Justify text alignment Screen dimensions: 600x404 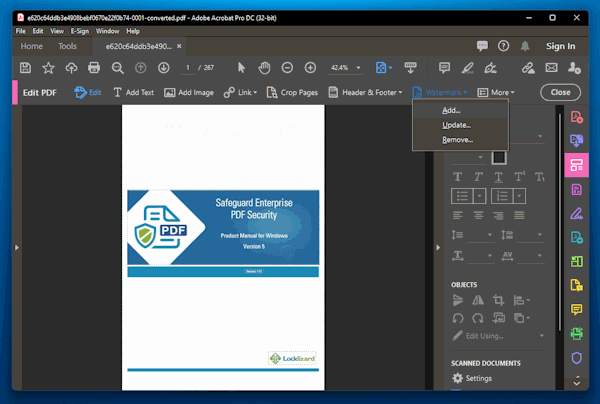click(x=519, y=215)
